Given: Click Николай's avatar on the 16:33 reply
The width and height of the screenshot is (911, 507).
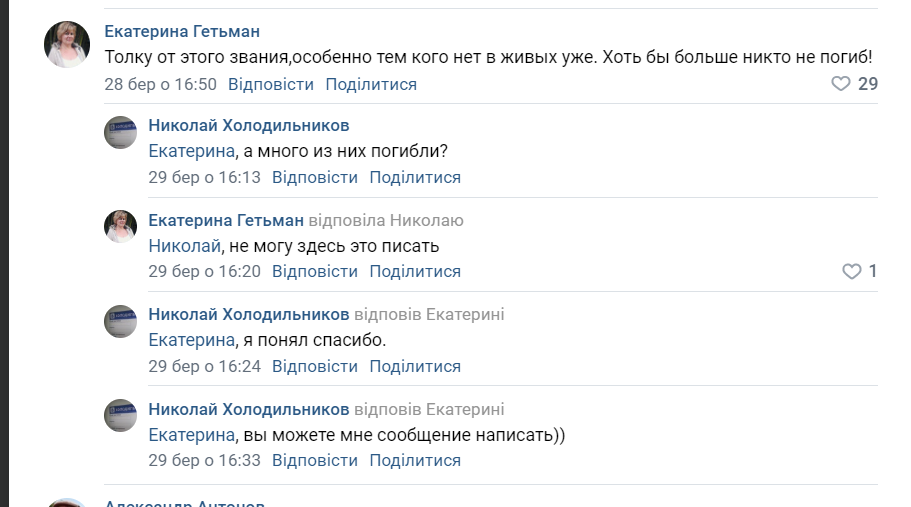Looking at the screenshot, I should click(121, 415).
